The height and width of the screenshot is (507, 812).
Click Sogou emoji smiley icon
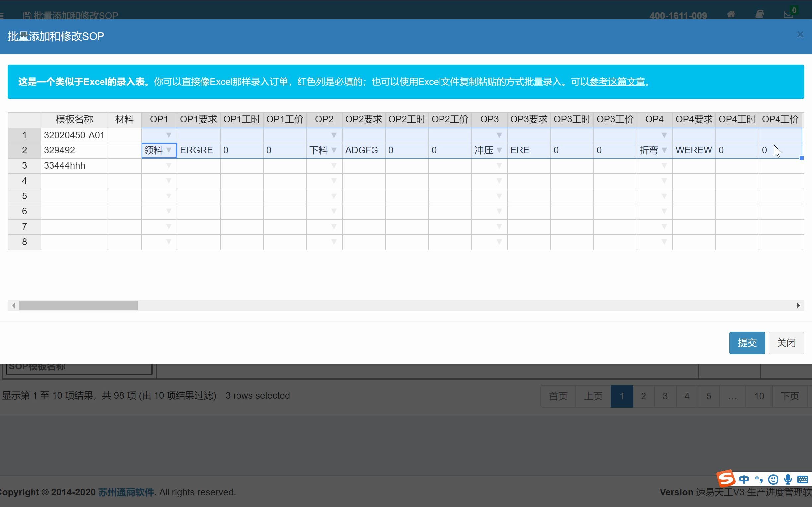(773, 479)
